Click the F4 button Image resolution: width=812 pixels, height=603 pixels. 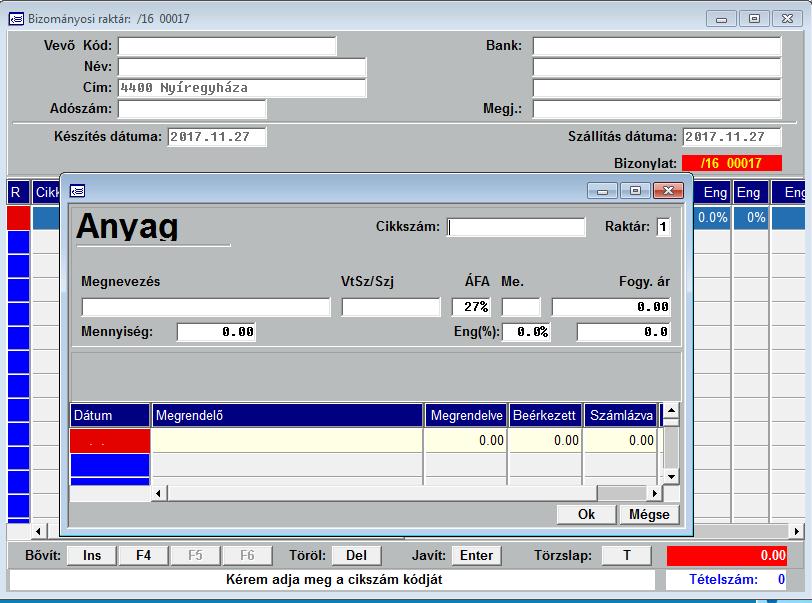coord(143,555)
